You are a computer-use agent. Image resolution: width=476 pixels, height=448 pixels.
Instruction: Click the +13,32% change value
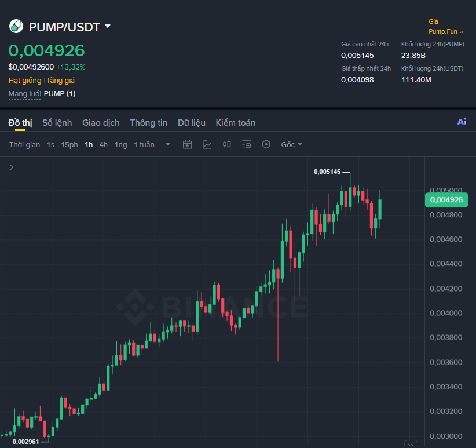click(x=71, y=67)
